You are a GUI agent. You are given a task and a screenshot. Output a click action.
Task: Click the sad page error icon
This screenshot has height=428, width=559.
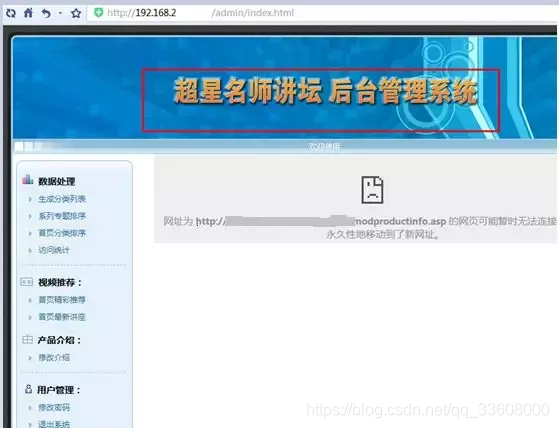click(x=372, y=190)
